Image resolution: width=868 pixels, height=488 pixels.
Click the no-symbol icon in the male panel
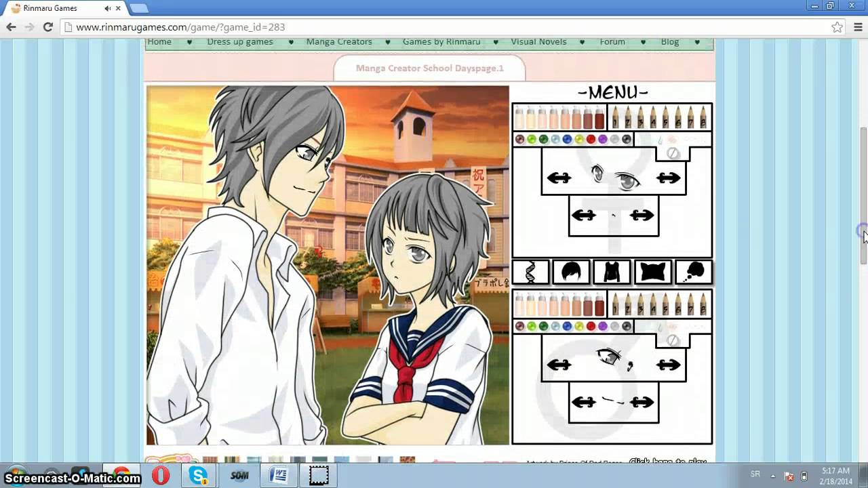(673, 340)
